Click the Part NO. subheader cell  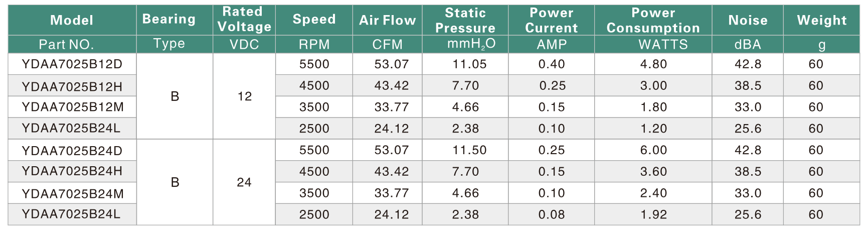point(66,44)
